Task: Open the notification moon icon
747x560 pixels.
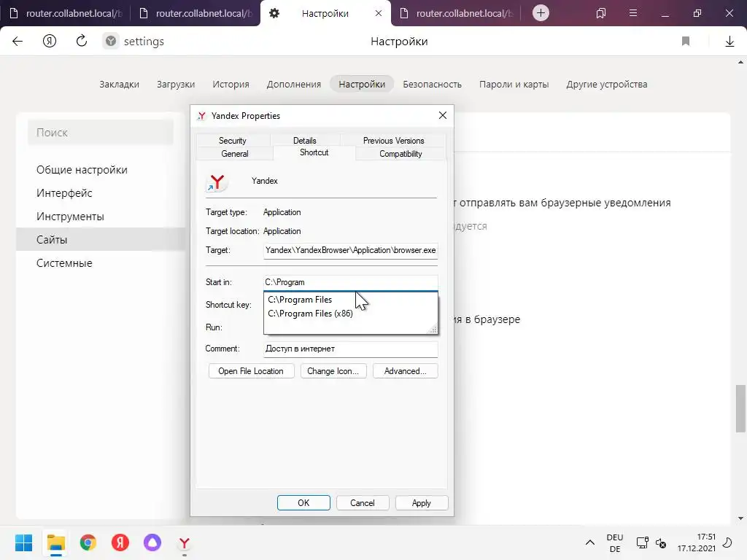Action: 727,542
